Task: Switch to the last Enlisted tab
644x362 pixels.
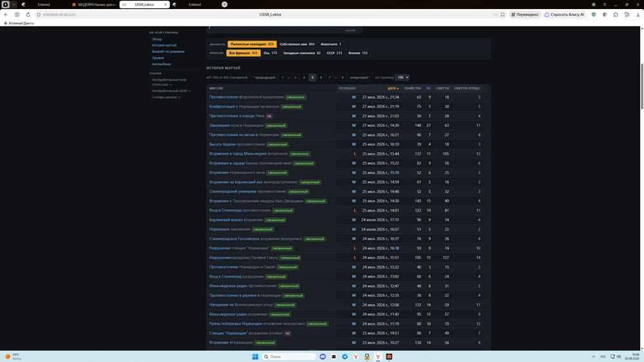Action: (194, 5)
